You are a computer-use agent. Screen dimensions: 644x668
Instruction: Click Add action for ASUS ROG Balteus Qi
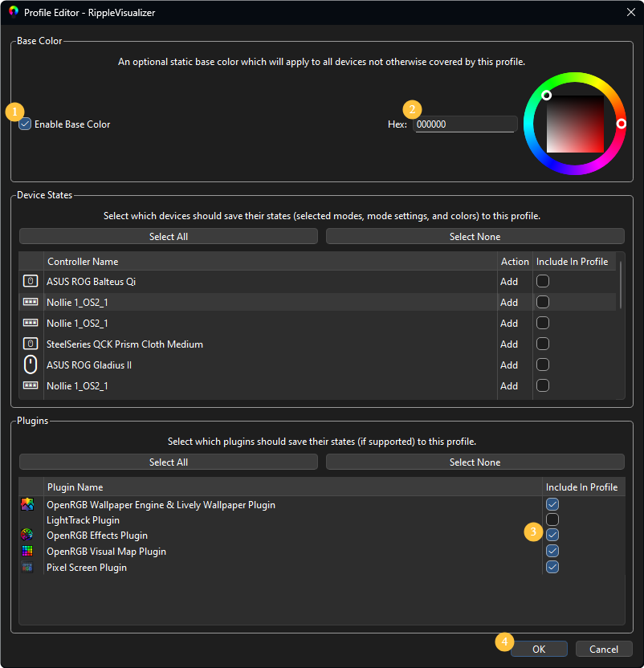coord(509,282)
